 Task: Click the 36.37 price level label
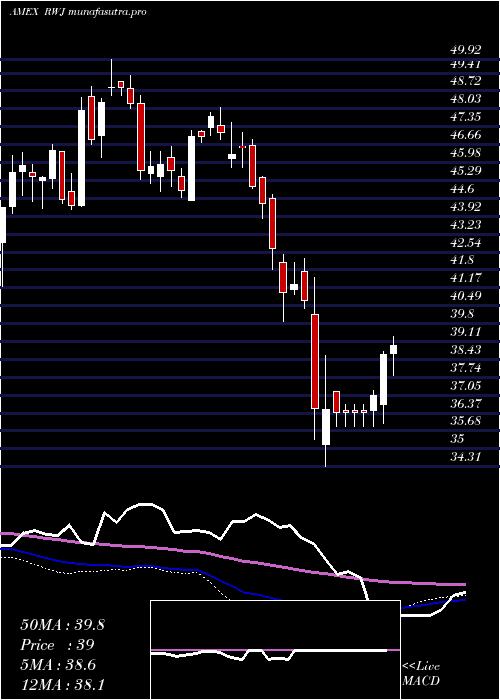(466, 403)
